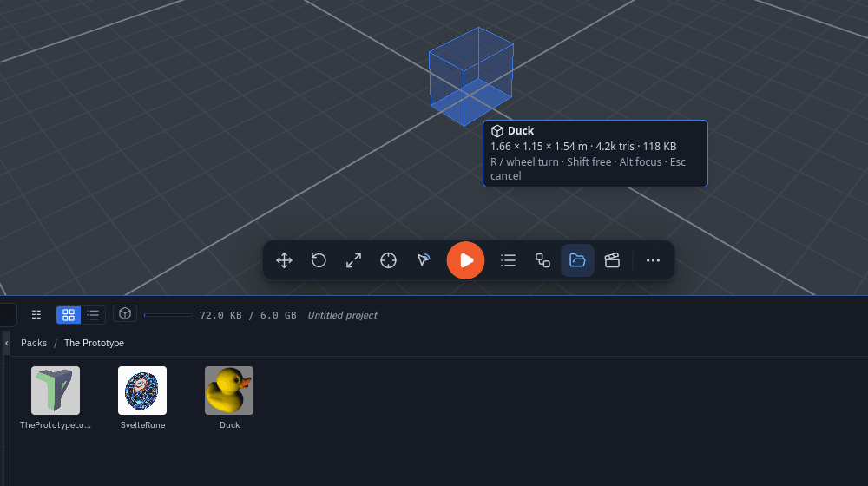Click the Duck title in the tooltip
The height and width of the screenshot is (486, 868).
pyautogui.click(x=521, y=131)
